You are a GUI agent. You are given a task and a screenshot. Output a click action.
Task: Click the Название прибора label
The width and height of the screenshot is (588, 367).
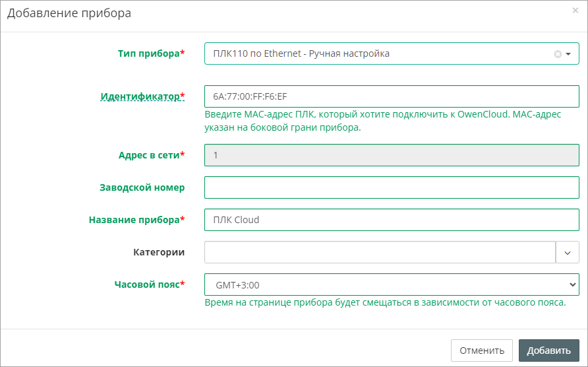click(134, 220)
